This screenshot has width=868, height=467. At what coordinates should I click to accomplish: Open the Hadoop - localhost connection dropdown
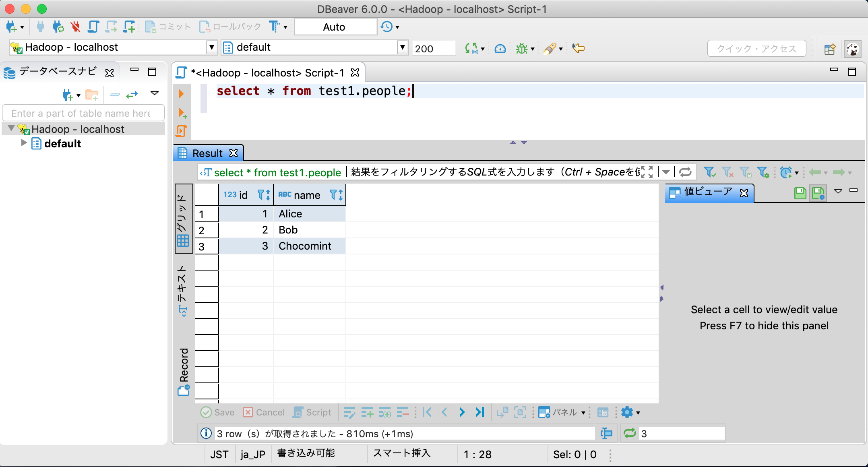[211, 48]
